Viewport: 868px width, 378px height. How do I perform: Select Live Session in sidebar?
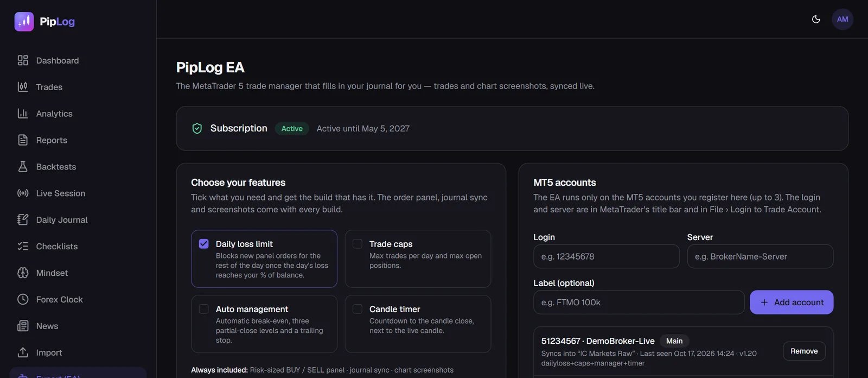tap(78, 193)
